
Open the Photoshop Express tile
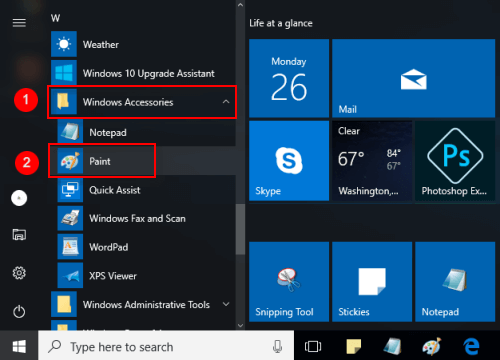click(x=455, y=161)
